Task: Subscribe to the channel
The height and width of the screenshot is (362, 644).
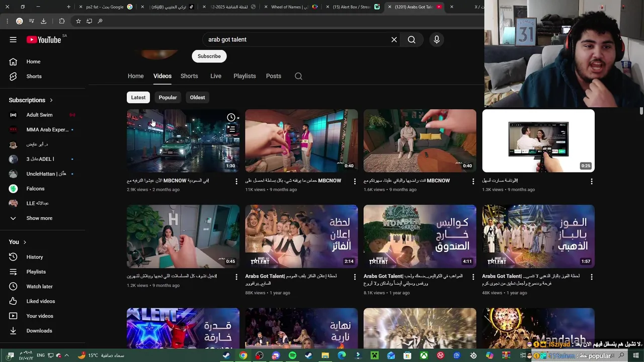Action: pos(209,56)
